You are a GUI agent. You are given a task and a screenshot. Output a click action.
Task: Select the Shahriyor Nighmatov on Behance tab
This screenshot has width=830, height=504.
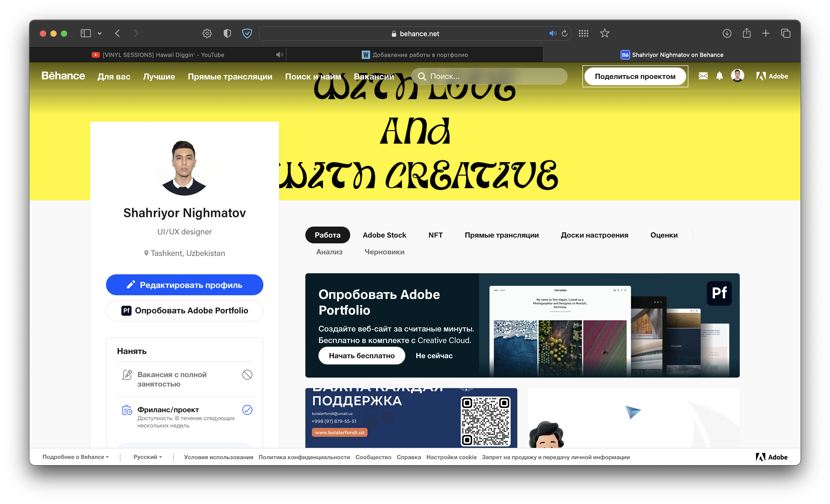672,55
